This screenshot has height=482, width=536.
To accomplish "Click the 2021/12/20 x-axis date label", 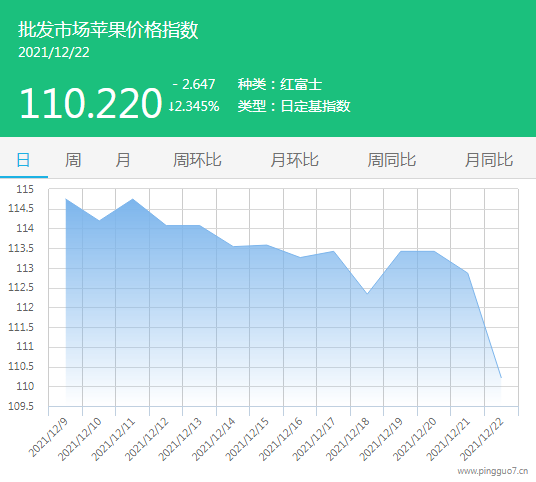I will (x=415, y=439).
